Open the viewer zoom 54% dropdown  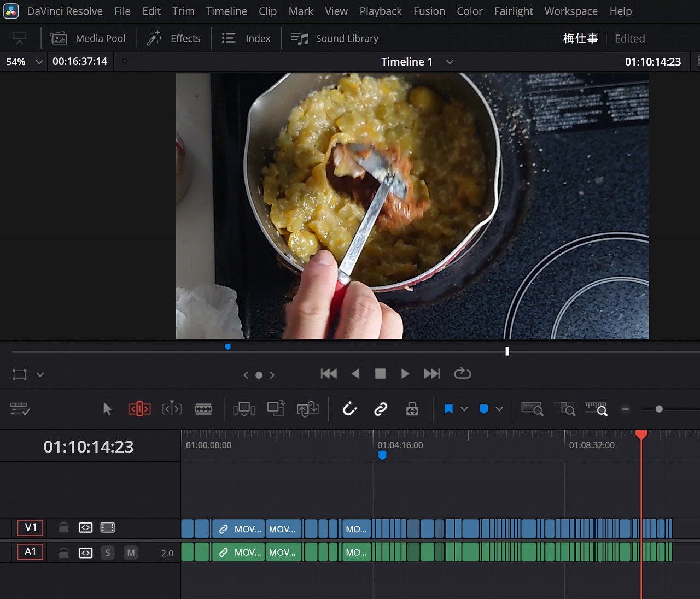click(x=39, y=62)
